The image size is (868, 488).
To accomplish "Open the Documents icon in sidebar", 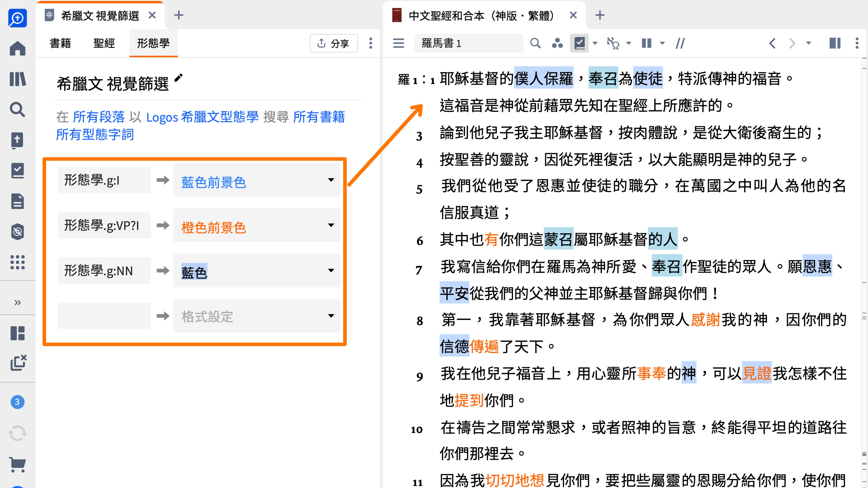I will 18,201.
